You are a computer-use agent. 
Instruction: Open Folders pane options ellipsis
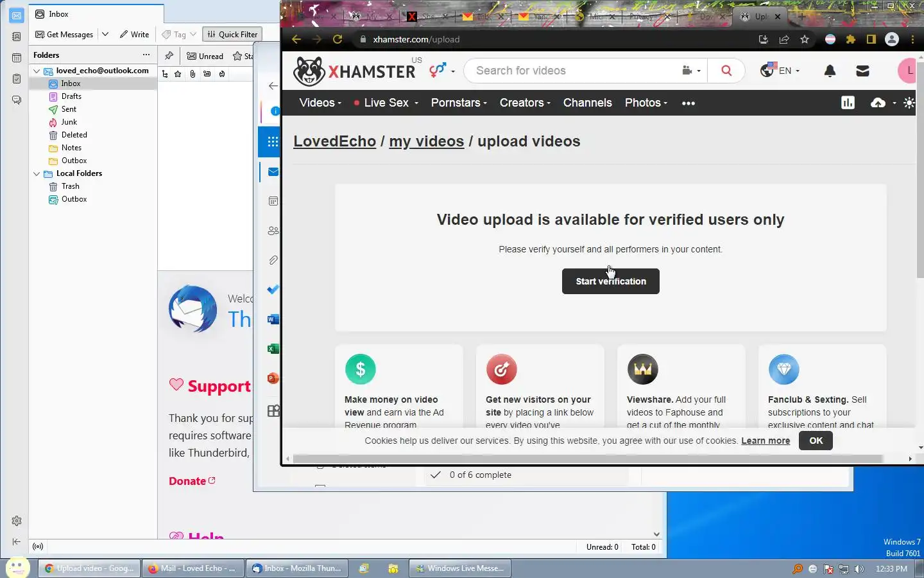[x=146, y=55]
